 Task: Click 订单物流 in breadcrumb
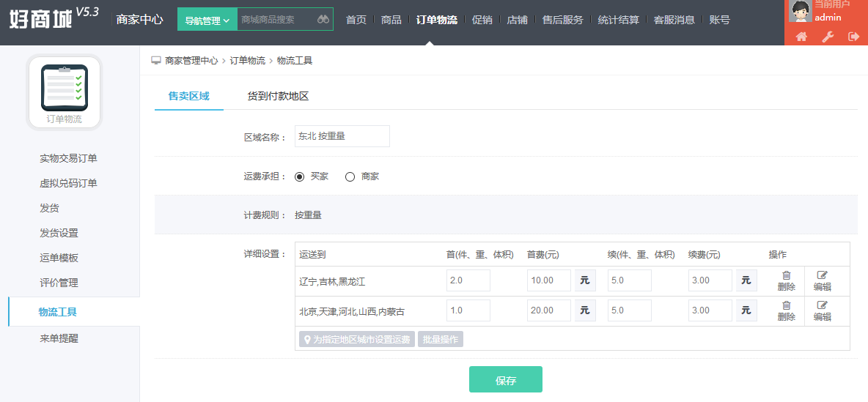(x=248, y=61)
